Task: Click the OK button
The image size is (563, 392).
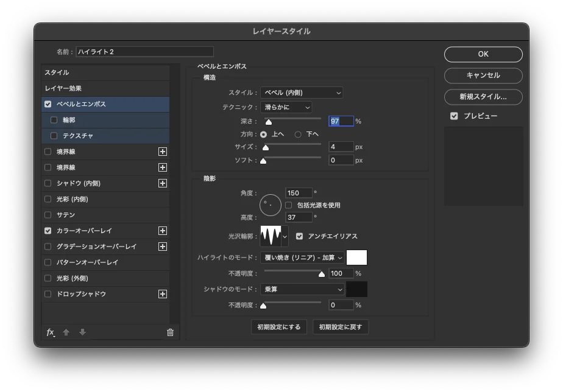Action: tap(483, 54)
